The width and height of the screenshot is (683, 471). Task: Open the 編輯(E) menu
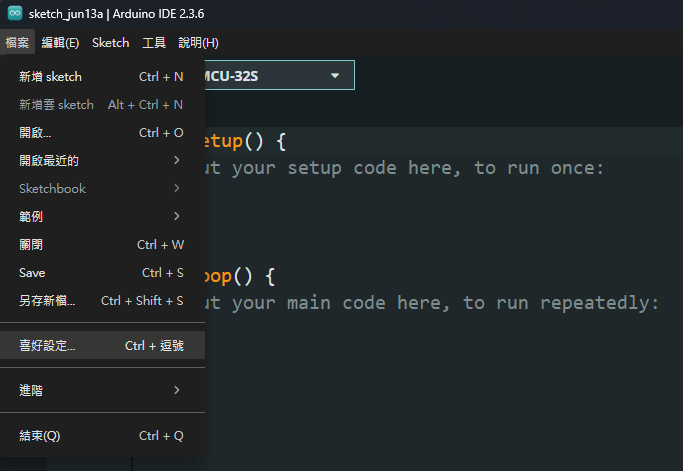[59, 43]
